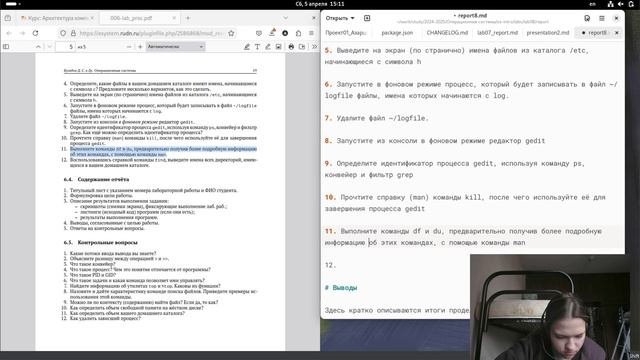Click the highlighted item 11 in PDF

[x=163, y=151]
